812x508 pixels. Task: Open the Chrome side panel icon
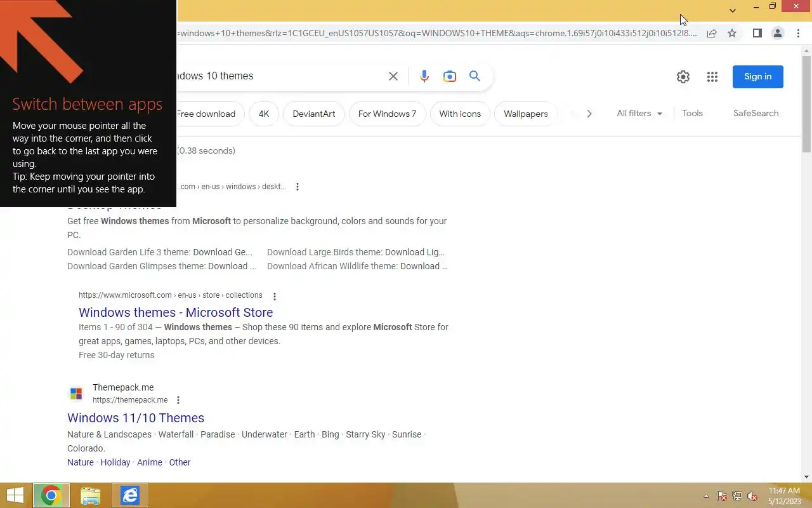point(757,33)
